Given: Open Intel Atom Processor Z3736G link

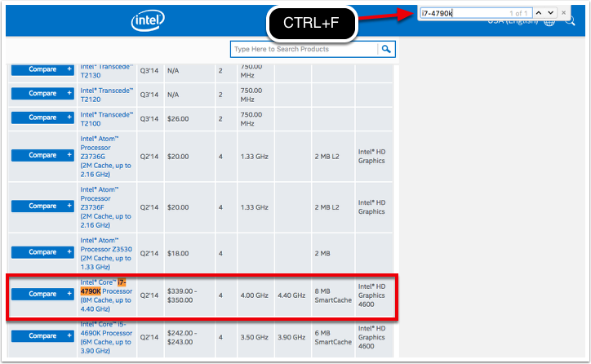Looking at the screenshot, I should (105, 157).
